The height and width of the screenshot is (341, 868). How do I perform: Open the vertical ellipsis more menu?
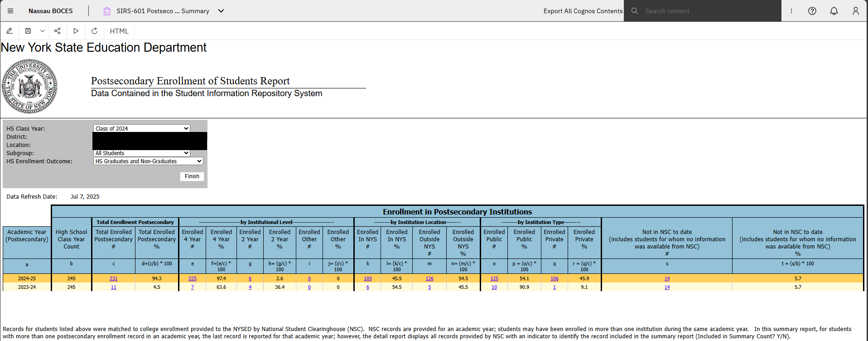pos(791,11)
